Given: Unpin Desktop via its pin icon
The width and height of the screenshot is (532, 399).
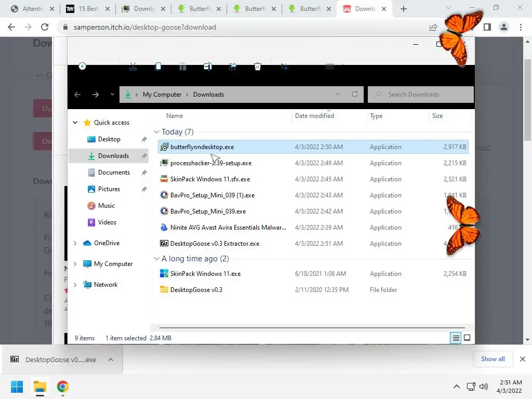Looking at the screenshot, I should pyautogui.click(x=144, y=139).
